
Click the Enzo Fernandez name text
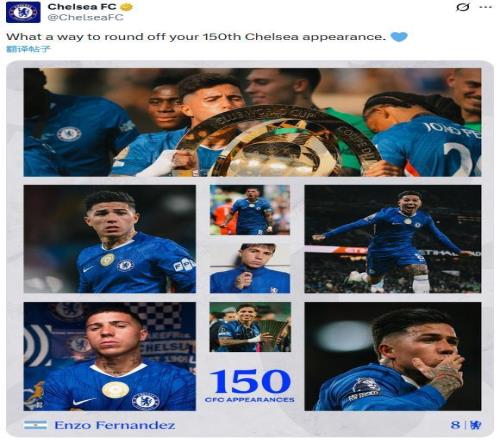click(x=115, y=425)
